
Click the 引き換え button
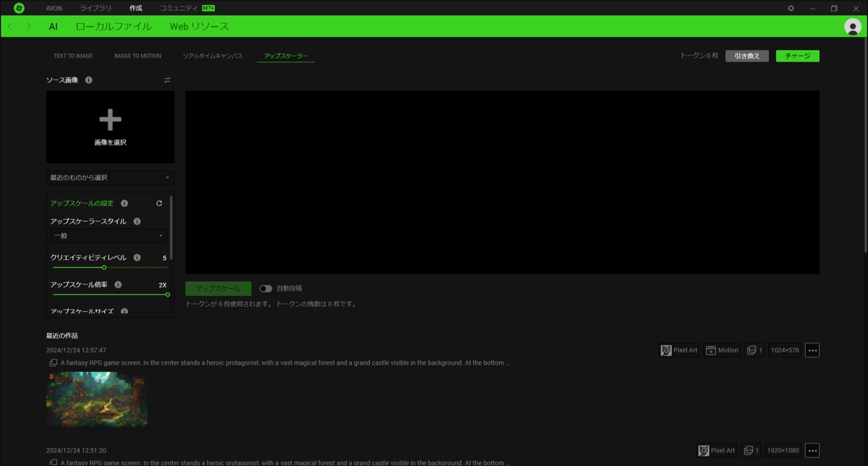point(746,56)
